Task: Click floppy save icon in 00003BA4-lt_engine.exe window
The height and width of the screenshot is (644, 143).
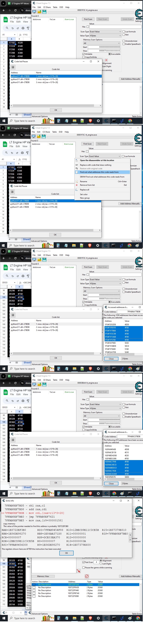Action: coord(44,384)
